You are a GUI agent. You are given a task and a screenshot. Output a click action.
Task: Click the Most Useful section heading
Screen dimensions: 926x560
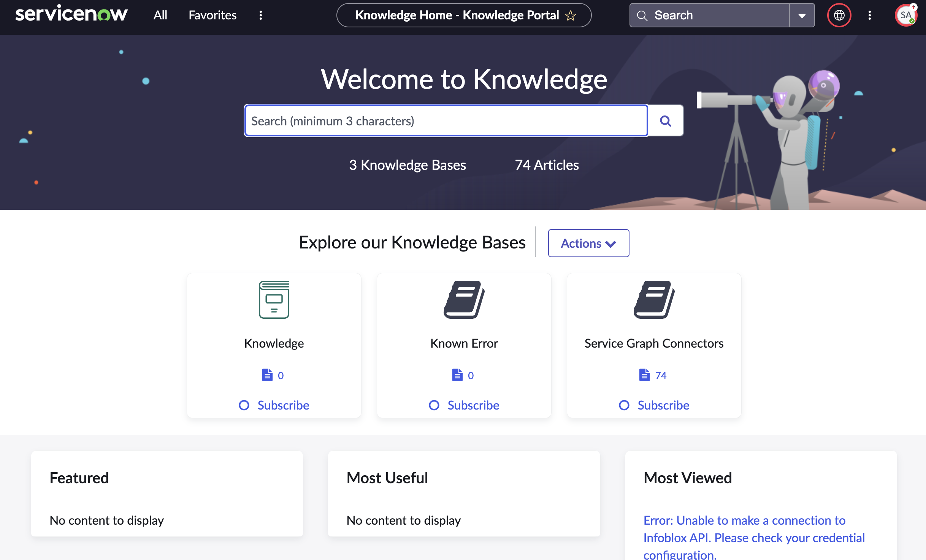point(387,478)
